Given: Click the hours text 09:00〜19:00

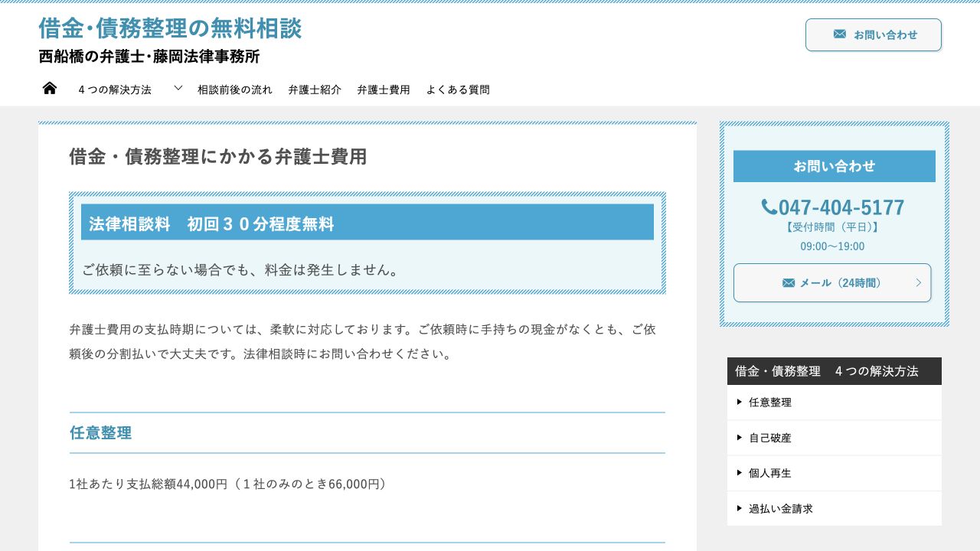Looking at the screenshot, I should click(x=832, y=246).
